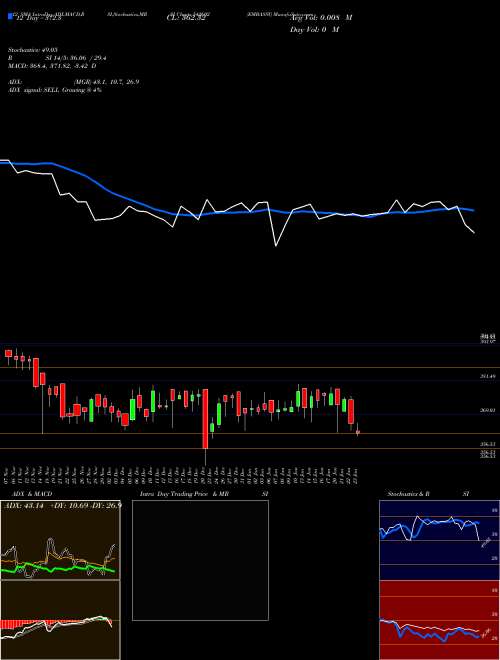This screenshot has height=660, width=500.
Task: Click the blue 12 Day legend swatch
Action: (x=11, y=16)
